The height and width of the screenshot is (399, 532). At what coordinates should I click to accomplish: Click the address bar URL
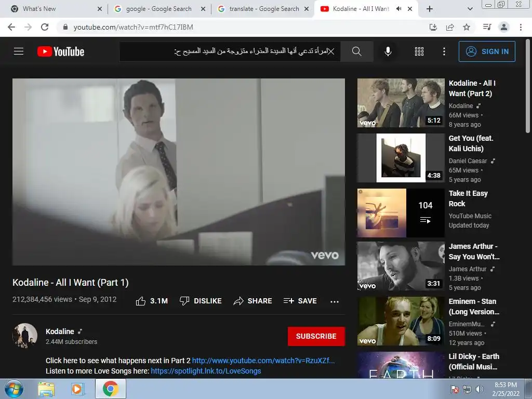(134, 27)
